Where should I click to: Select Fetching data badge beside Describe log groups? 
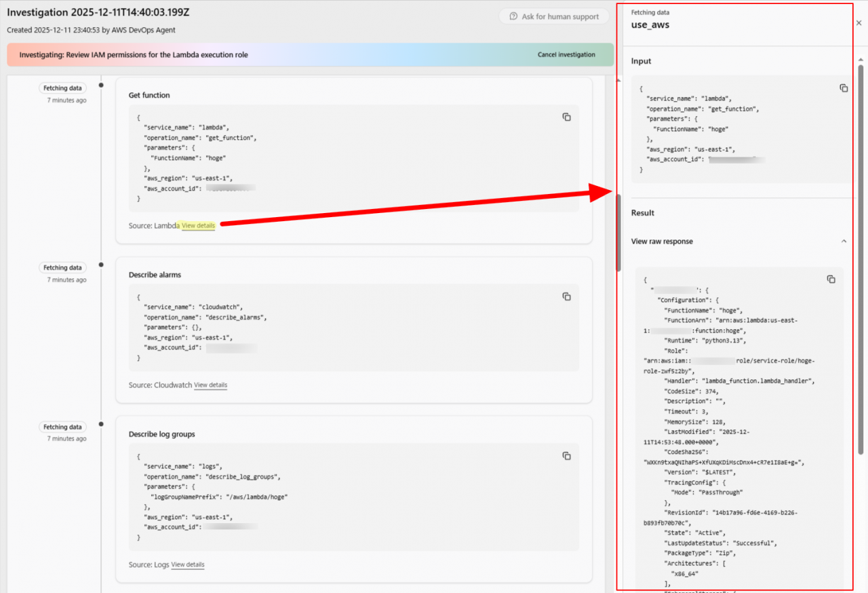coord(62,427)
